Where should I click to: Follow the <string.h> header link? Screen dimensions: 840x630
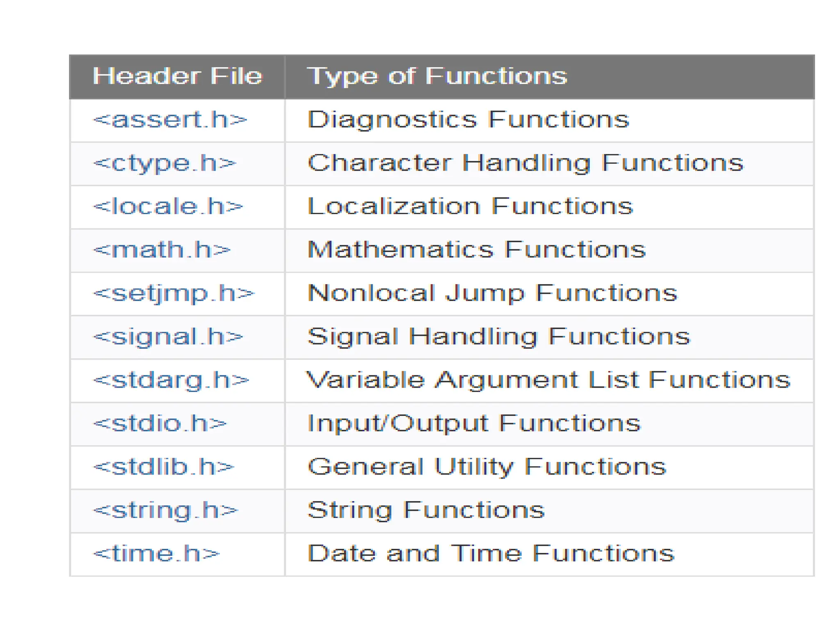(166, 511)
